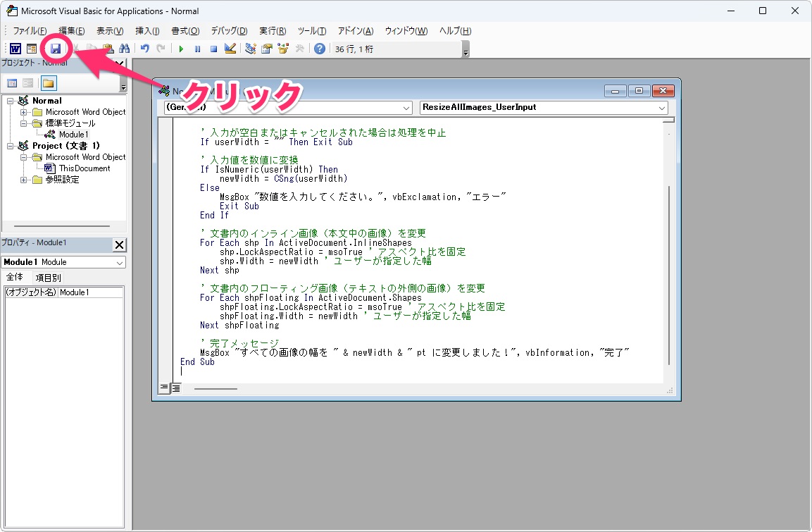812x532 pixels.
Task: Stop the macro with the Reset icon
Action: (x=213, y=48)
